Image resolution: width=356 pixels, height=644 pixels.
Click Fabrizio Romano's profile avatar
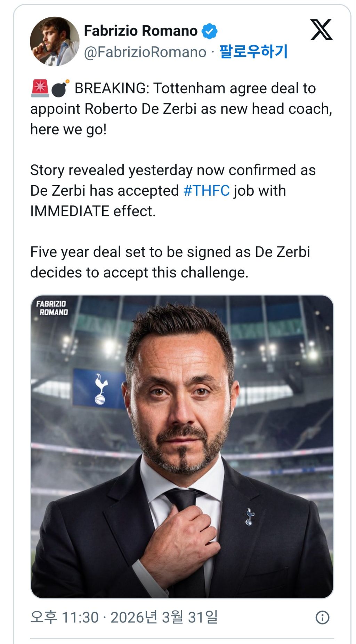(55, 41)
